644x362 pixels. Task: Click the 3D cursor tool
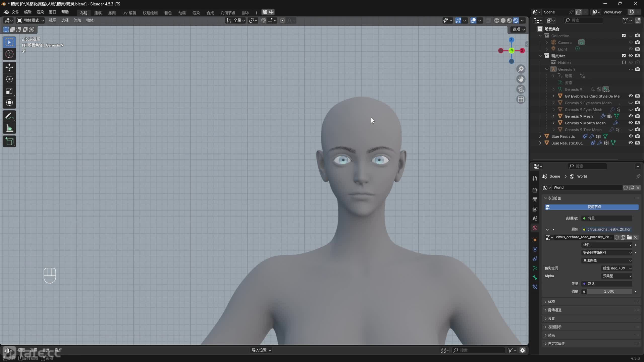[9, 54]
